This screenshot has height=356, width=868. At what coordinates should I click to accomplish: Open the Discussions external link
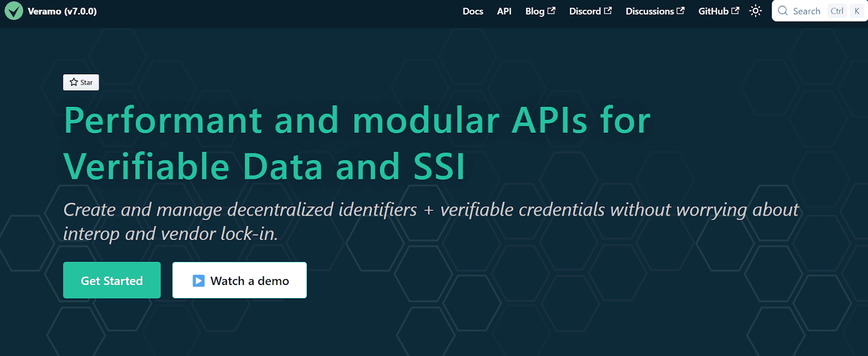pos(655,11)
